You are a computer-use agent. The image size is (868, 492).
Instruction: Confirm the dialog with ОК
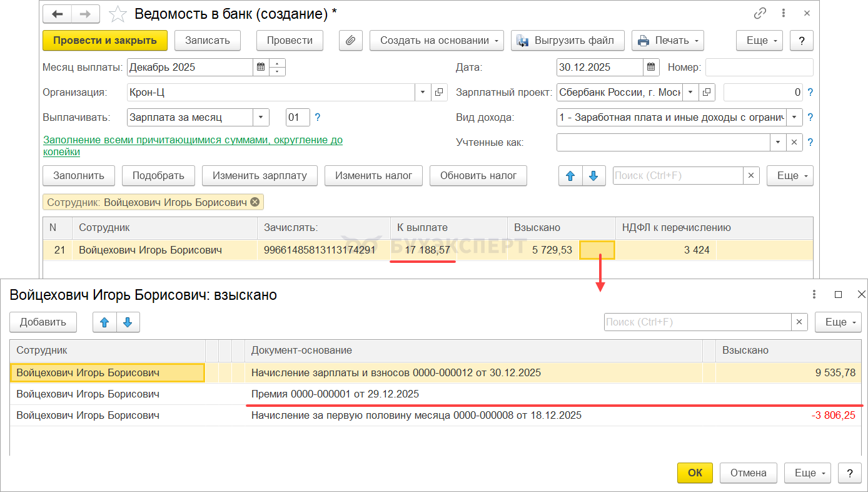click(x=695, y=473)
